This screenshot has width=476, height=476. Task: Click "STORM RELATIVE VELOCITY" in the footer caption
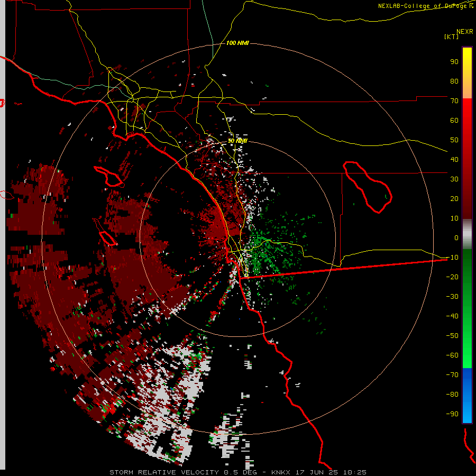pyautogui.click(x=164, y=472)
